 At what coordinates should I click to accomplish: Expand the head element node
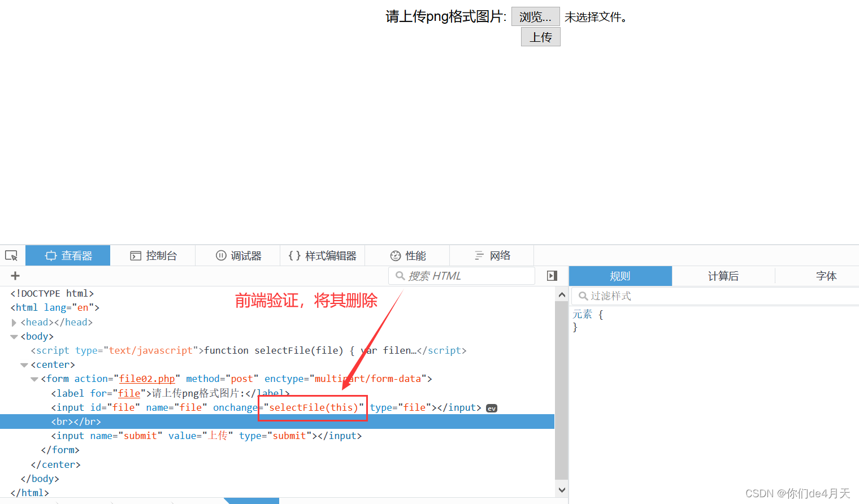14,323
